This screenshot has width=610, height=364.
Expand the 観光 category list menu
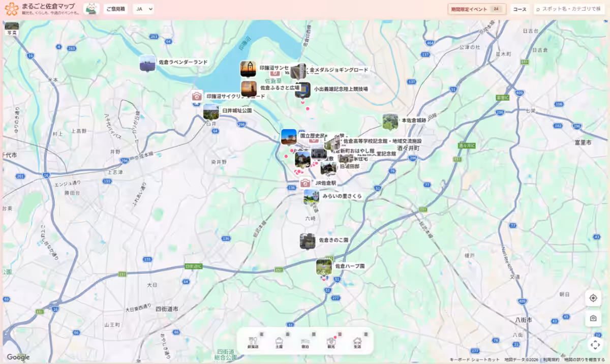click(340, 334)
